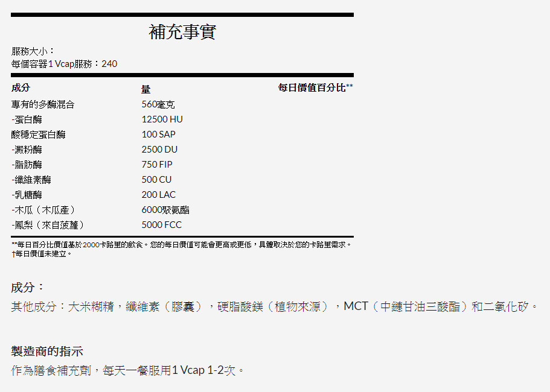Screen dimensions: 550x392
Task: Click the 成分： section heading
Action: tap(27, 288)
